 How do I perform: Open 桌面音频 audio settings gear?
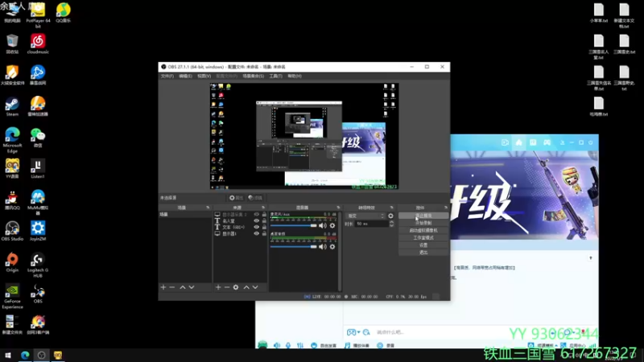coord(332,247)
